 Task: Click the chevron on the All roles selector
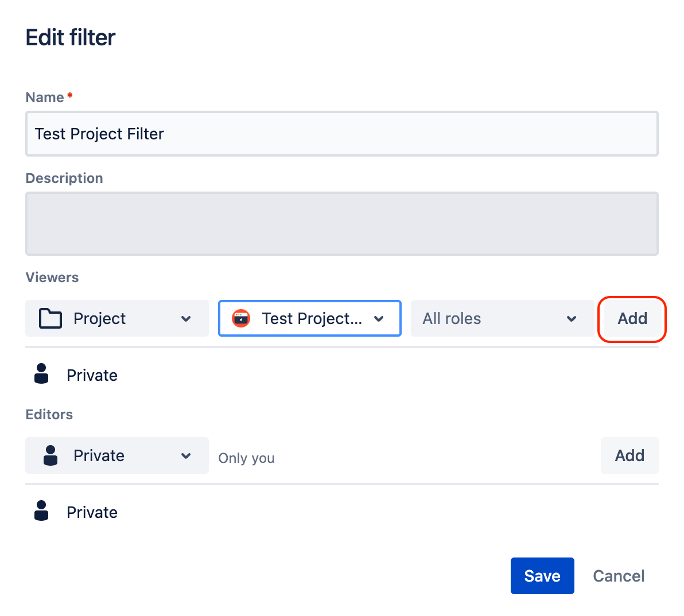(x=572, y=318)
